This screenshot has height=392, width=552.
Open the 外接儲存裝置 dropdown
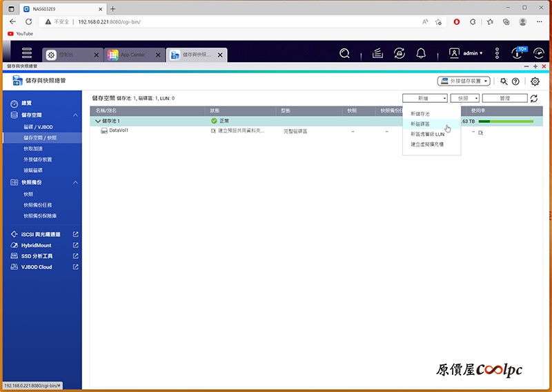464,81
